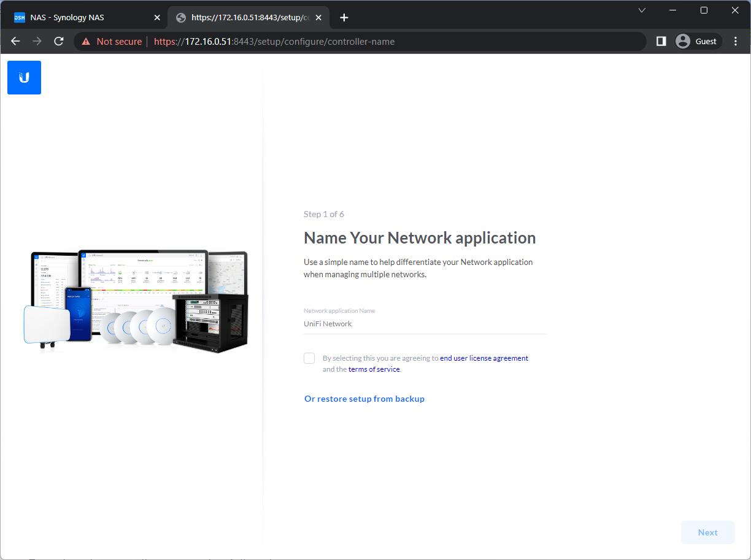Open the end user license agreement link
The image size is (751, 560).
point(484,358)
